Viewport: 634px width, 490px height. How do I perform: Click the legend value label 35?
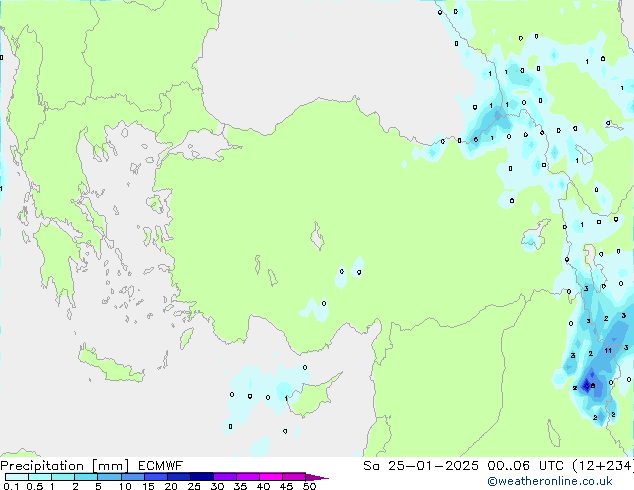(x=240, y=487)
